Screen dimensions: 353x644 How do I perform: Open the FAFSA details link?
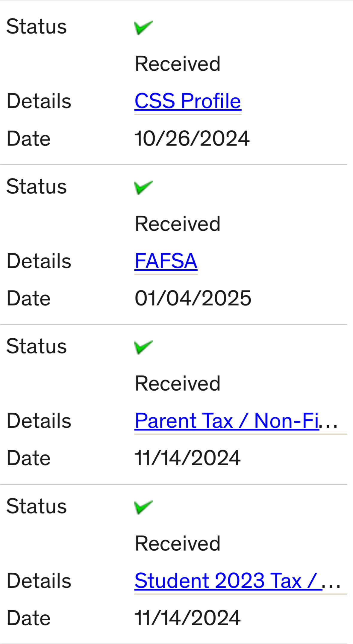point(166,261)
